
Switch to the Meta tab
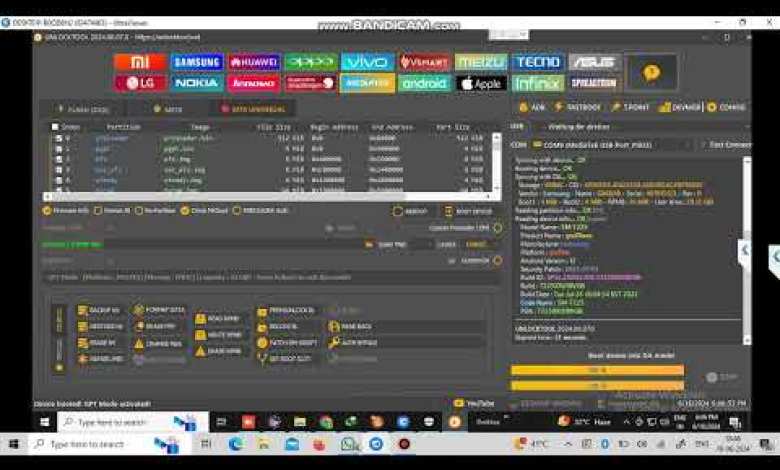tap(168, 109)
